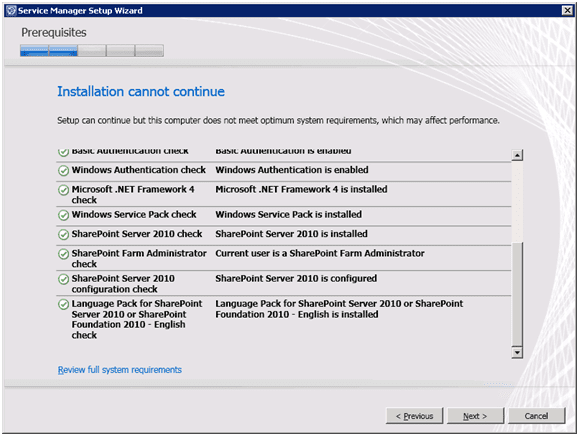Click the last grey segment of the wizard progress bar

(150, 51)
